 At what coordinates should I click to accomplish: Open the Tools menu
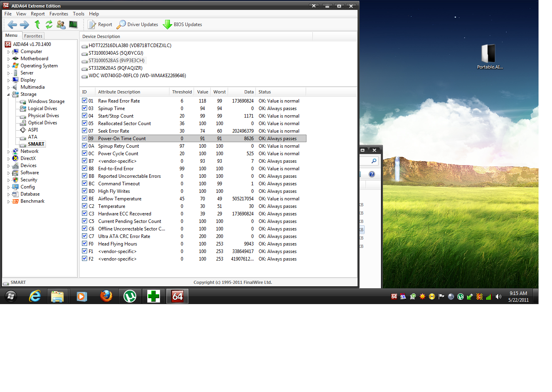point(79,14)
